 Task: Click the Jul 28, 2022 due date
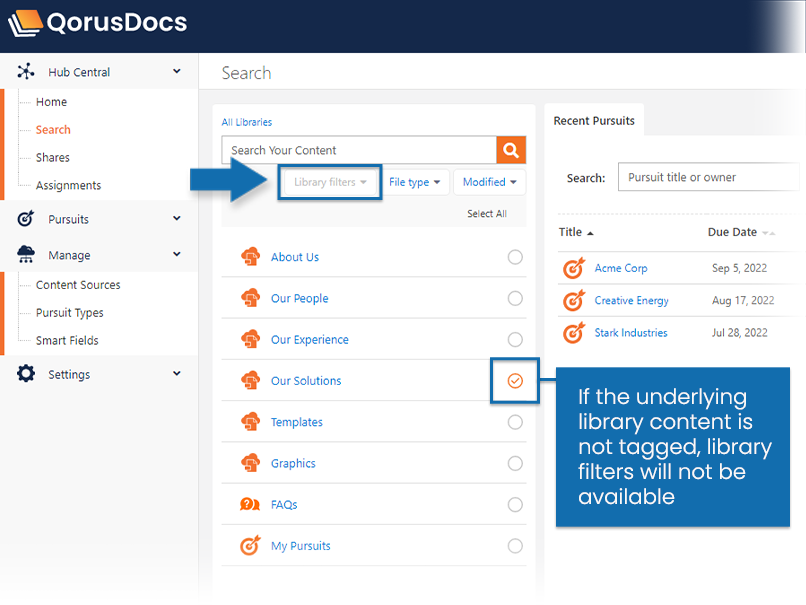740,333
